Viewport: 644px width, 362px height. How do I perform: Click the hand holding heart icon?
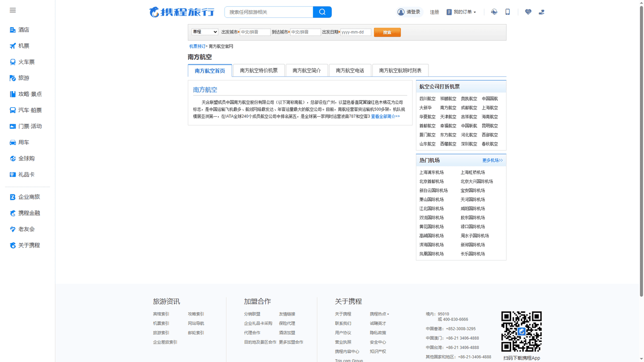pyautogui.click(x=542, y=12)
